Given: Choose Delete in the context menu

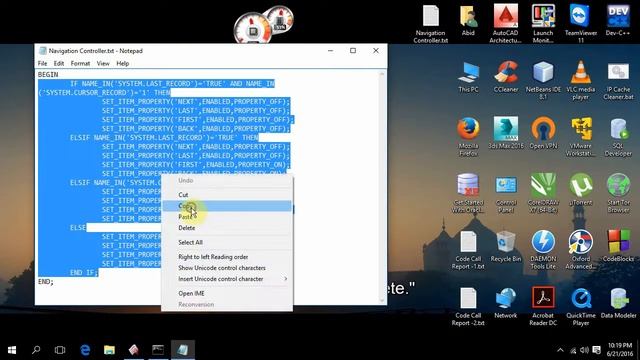Looking at the screenshot, I should [x=227, y=228].
